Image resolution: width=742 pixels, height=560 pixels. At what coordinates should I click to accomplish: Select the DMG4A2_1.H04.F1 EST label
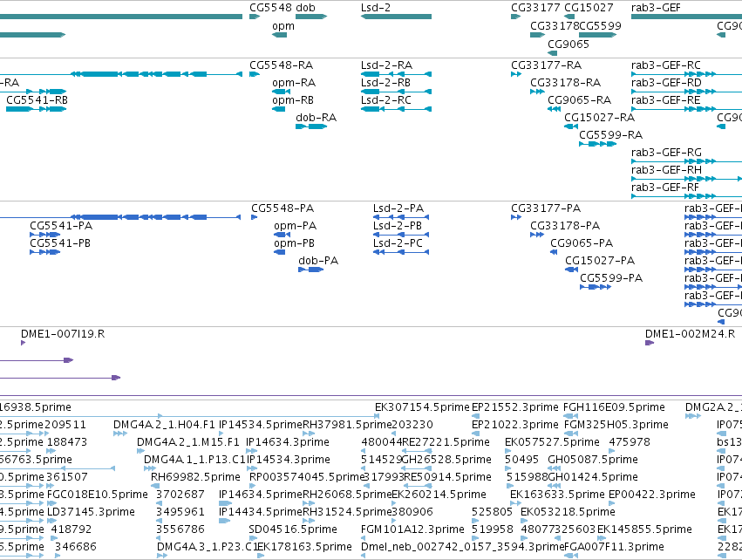click(x=164, y=425)
